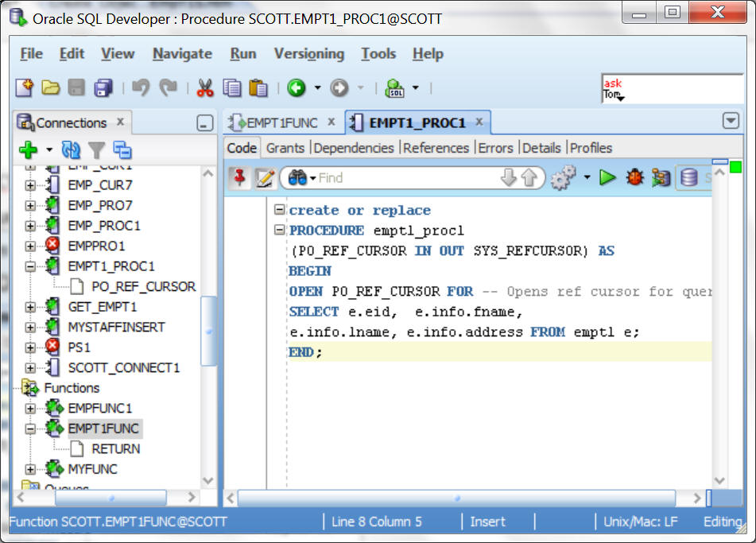Expand the EMPPRO1 procedure node
This screenshot has width=756, height=543.
click(30, 246)
